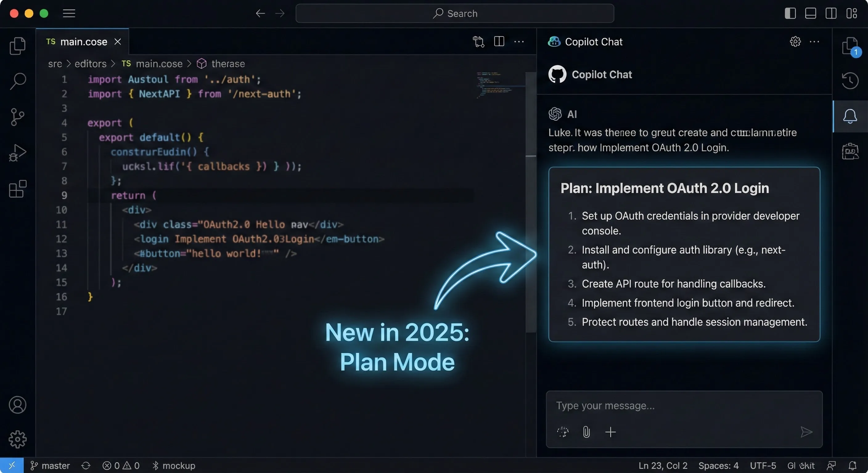This screenshot has height=473, width=868.
Task: Send the chat message with the arrow icon
Action: pyautogui.click(x=806, y=432)
